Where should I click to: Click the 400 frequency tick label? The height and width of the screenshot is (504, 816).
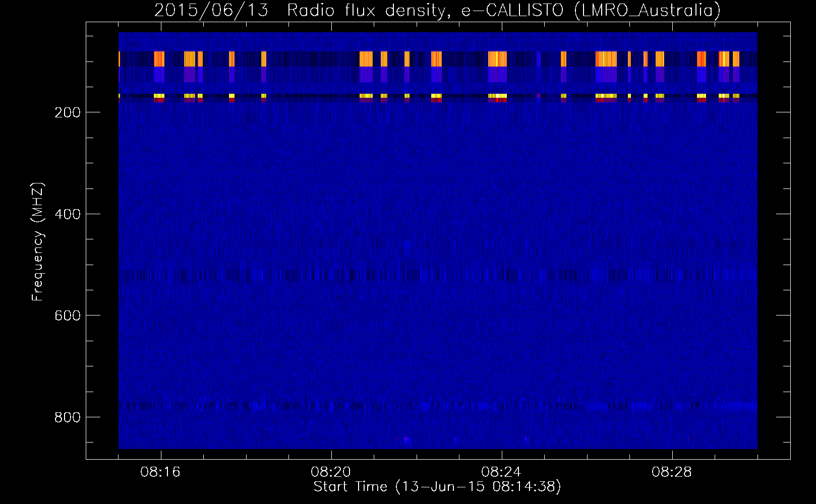68,214
